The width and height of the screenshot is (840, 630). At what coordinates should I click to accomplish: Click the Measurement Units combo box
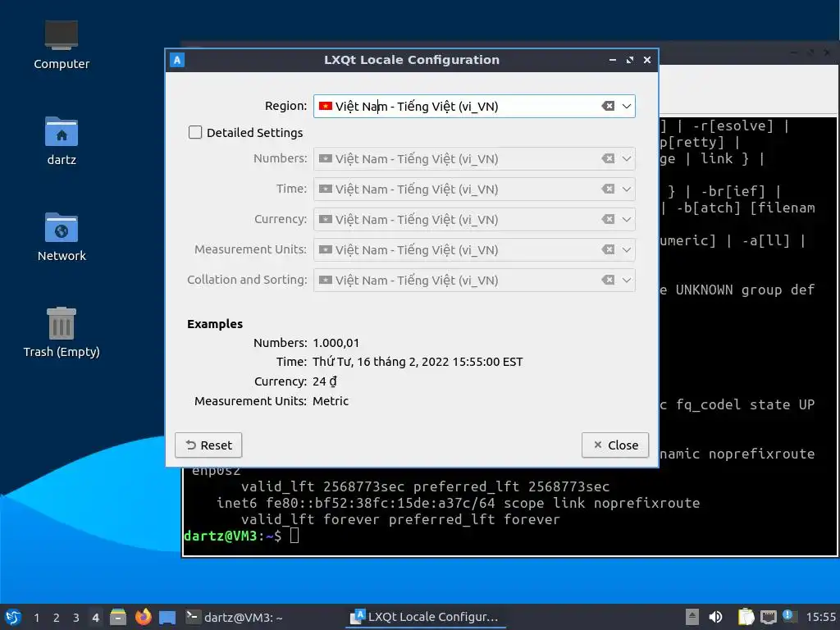pyautogui.click(x=474, y=249)
